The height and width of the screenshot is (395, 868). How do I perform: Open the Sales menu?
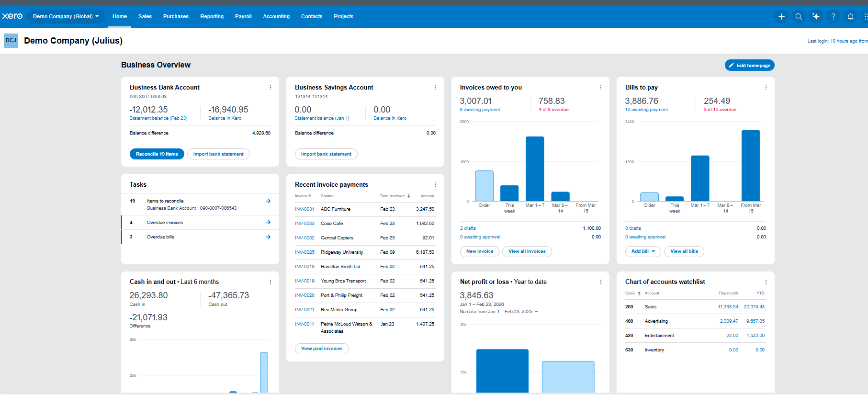click(145, 16)
